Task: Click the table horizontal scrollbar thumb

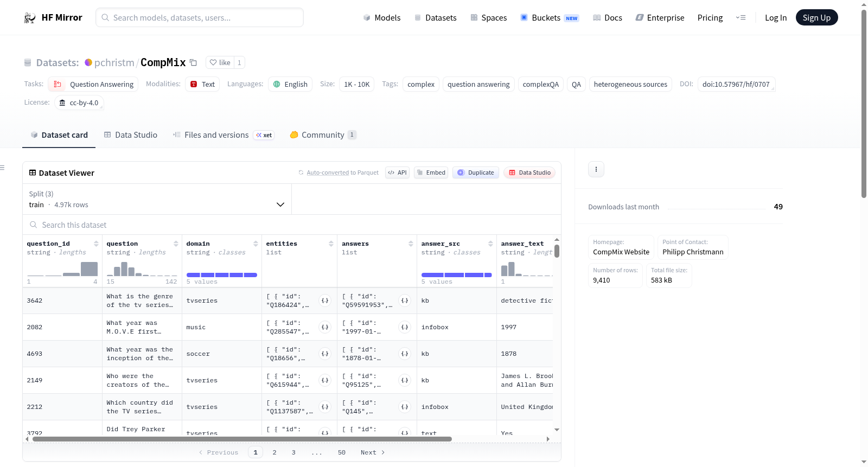Action: (x=242, y=439)
